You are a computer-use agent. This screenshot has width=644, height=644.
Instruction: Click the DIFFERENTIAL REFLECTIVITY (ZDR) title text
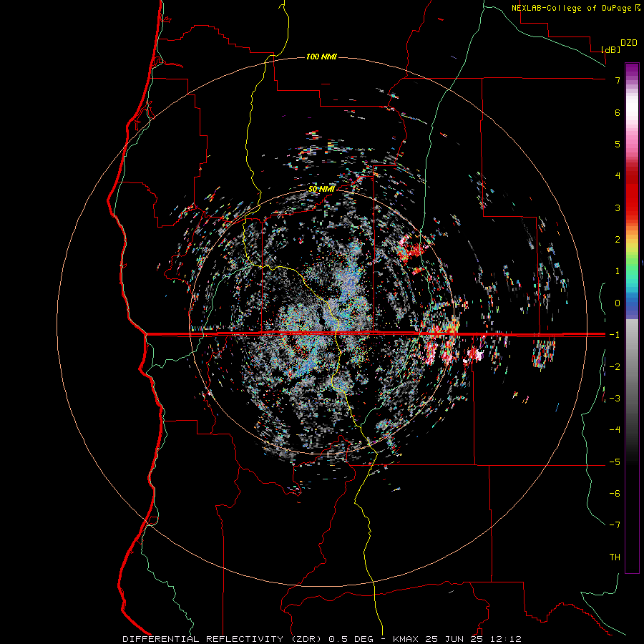(x=223, y=639)
